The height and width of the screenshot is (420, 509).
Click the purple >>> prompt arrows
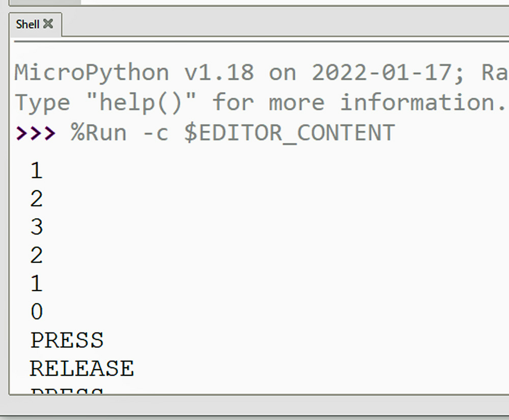[36, 133]
